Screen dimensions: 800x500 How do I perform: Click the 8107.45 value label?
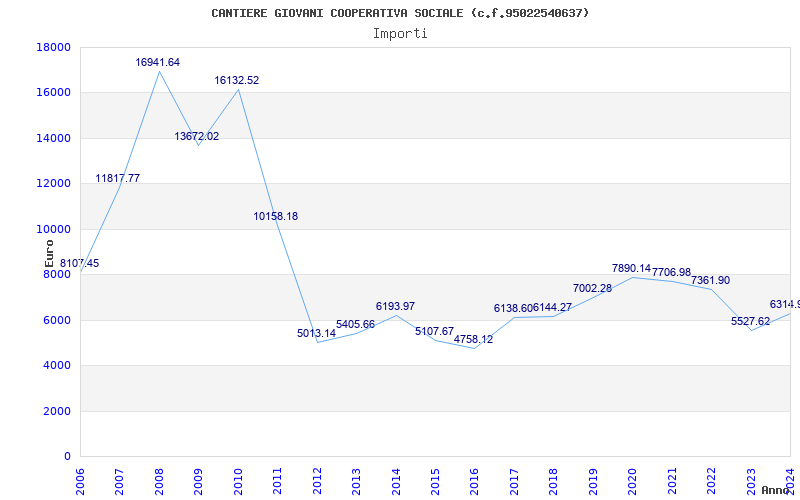click(x=80, y=263)
